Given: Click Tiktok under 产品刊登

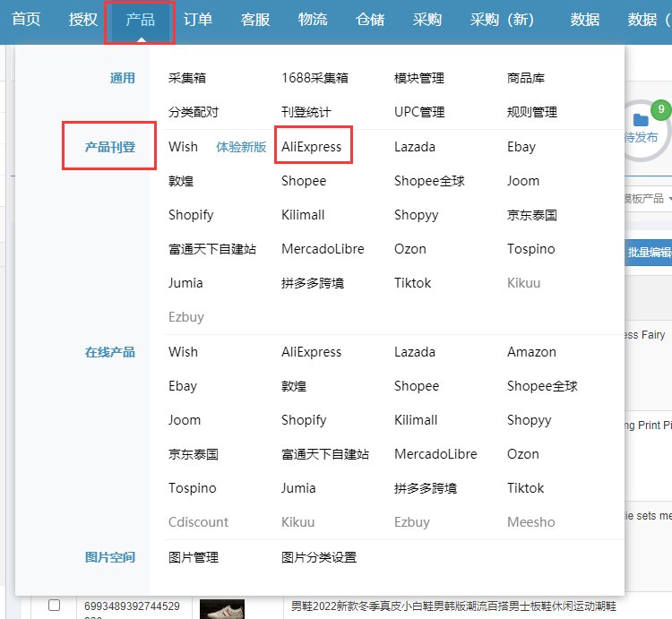Looking at the screenshot, I should [x=412, y=283].
